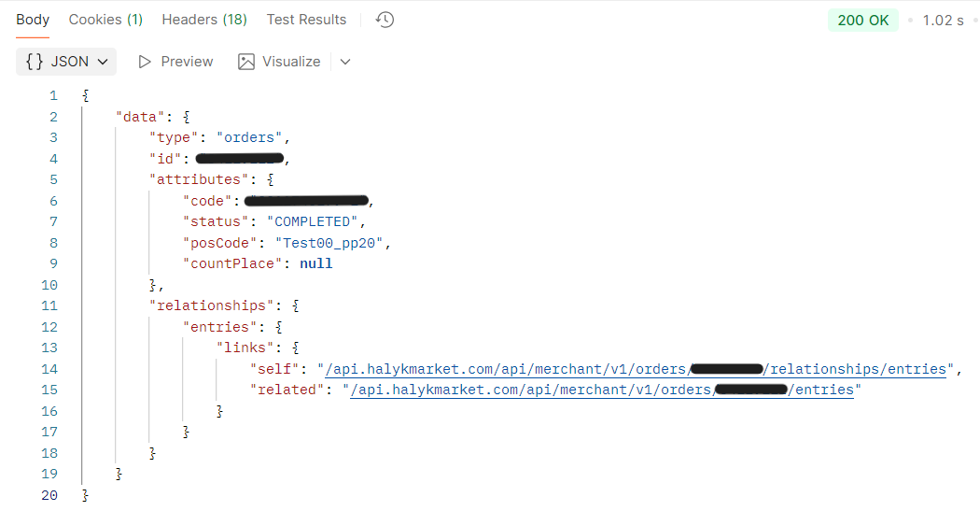
Task: Switch to the Test Results tab
Action: click(x=306, y=20)
